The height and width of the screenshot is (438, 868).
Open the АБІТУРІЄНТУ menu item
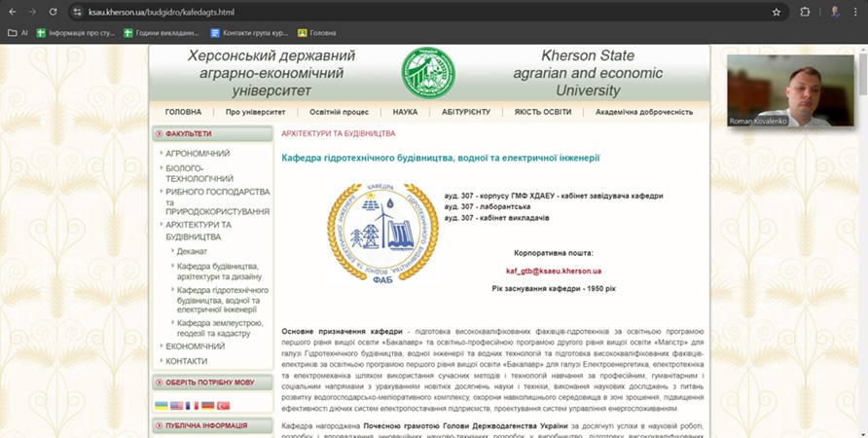click(x=466, y=112)
